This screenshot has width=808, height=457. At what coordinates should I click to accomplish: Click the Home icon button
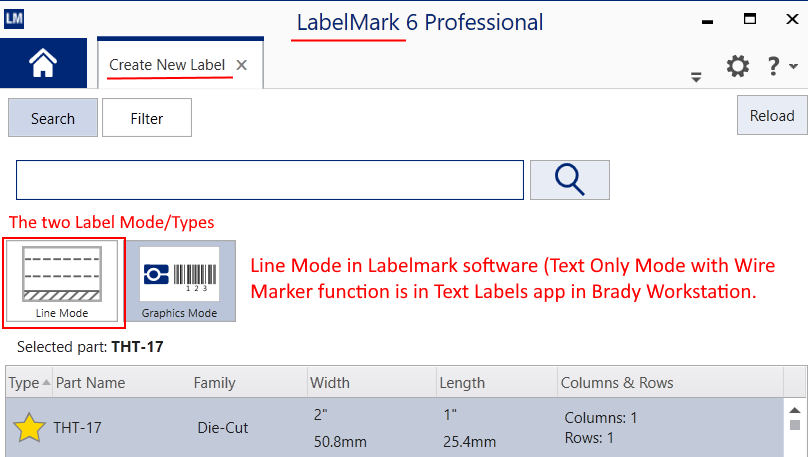tap(43, 64)
